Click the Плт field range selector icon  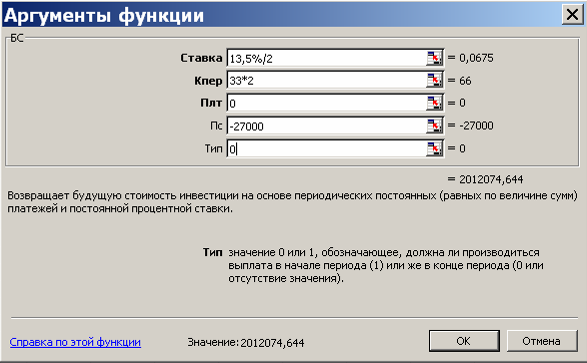[x=434, y=103]
